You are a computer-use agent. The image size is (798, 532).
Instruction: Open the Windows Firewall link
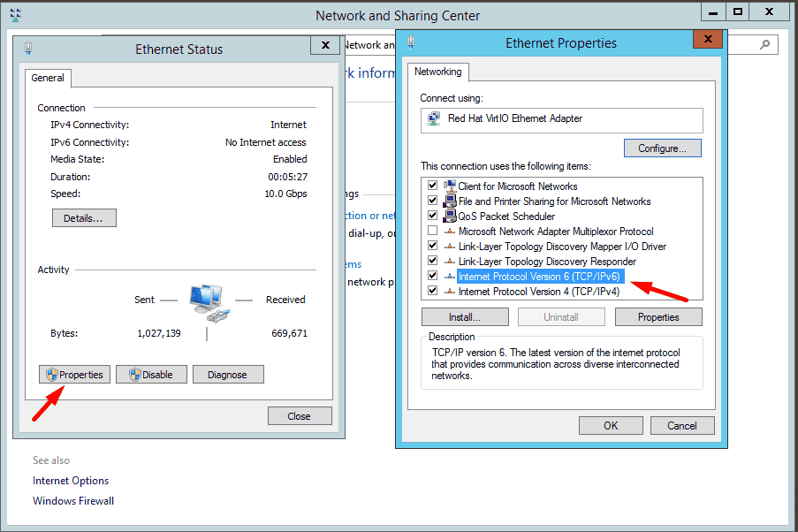tap(73, 501)
